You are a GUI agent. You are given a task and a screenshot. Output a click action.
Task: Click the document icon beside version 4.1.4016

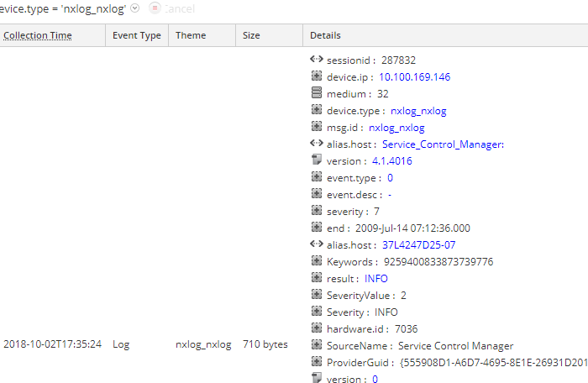pos(316,160)
